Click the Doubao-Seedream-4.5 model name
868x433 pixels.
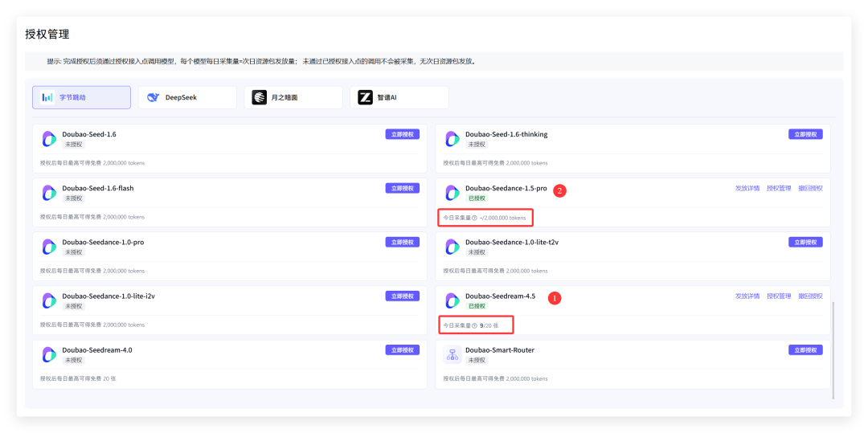[x=501, y=296]
